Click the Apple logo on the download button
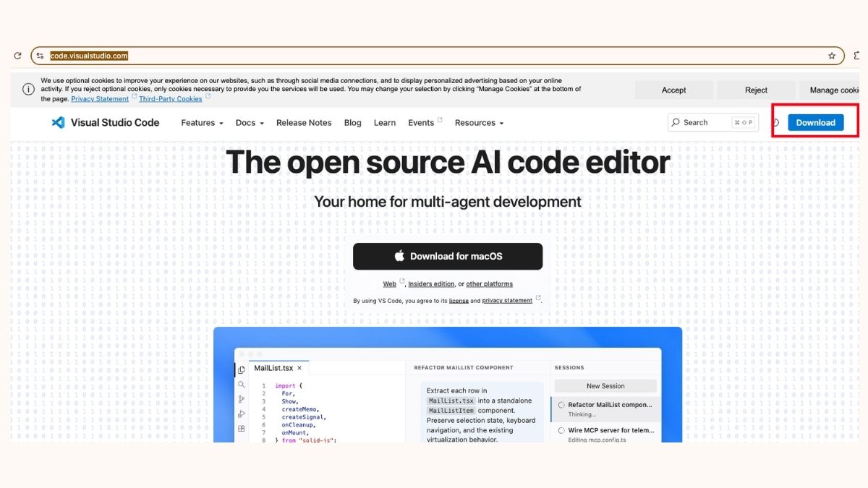This screenshot has height=488, width=868. (x=399, y=256)
